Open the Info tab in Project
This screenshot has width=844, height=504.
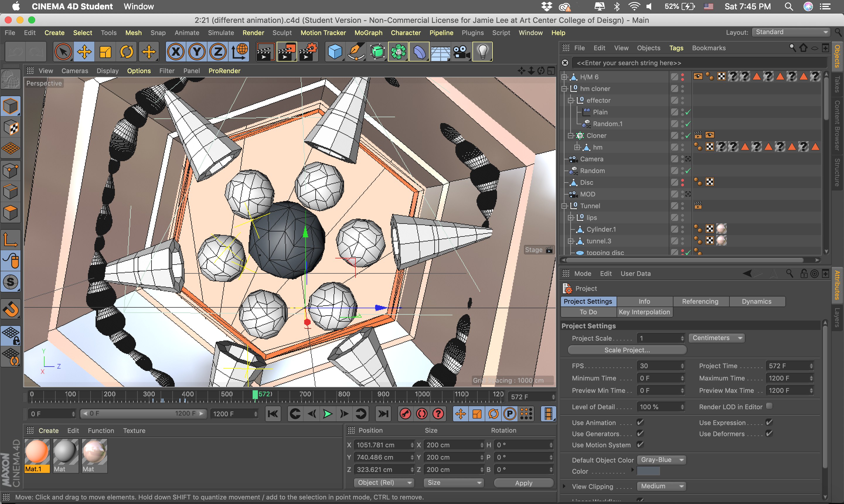[645, 302]
